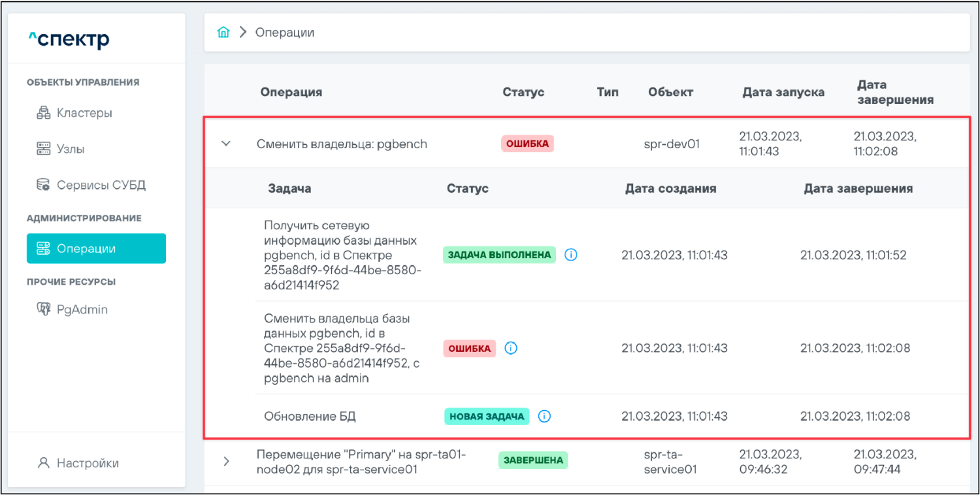This screenshot has width=980, height=495.
Task: Click the Операции breadcrumb text
Action: point(284,32)
